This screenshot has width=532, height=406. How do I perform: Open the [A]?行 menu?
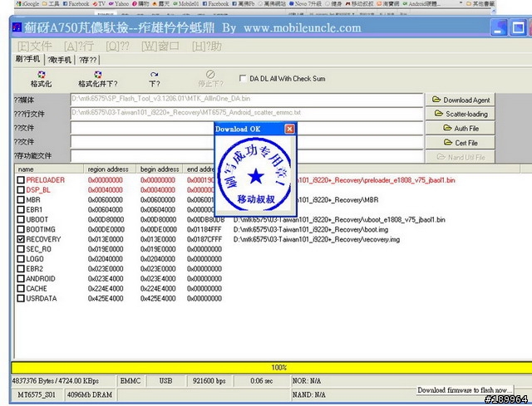(79, 46)
